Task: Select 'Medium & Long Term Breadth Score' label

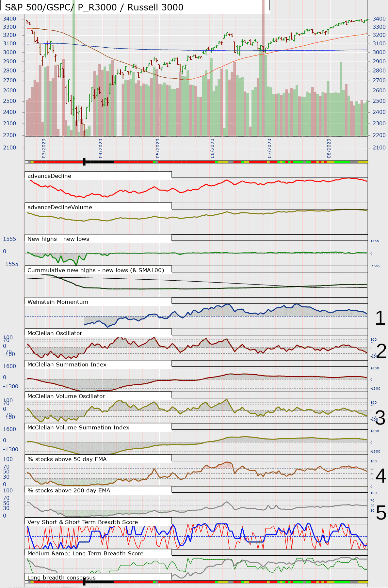Action: [x=86, y=553]
